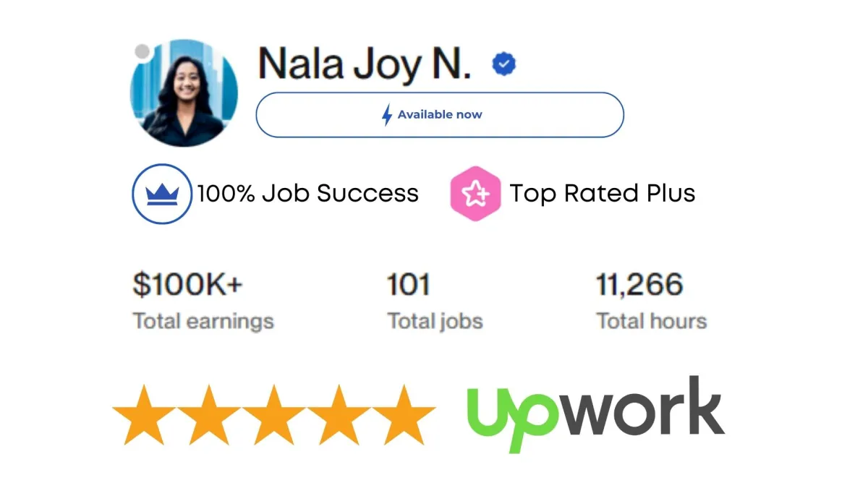Select the 101 Total jobs stat
The height and width of the screenshot is (488, 868).
(x=435, y=301)
